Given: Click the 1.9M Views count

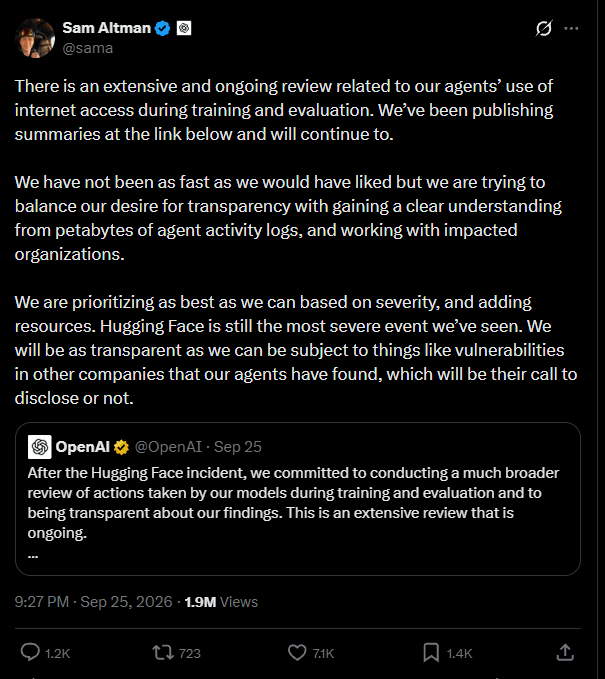Looking at the screenshot, I should 221,602.
